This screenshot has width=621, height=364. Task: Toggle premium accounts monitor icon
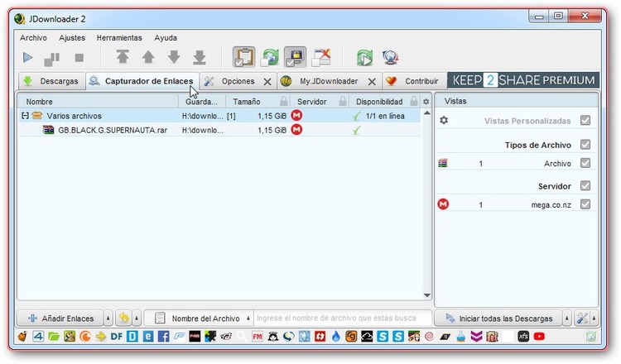295,57
